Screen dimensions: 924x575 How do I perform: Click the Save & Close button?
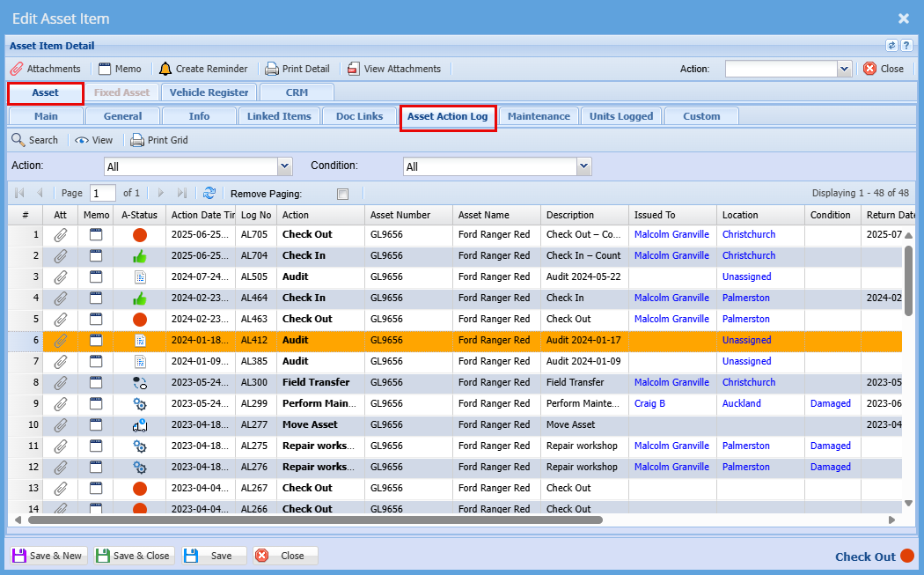click(133, 556)
